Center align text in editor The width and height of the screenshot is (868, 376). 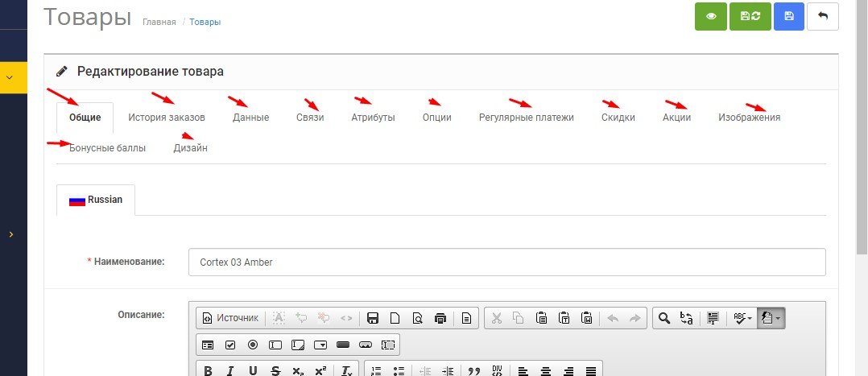coord(546,370)
